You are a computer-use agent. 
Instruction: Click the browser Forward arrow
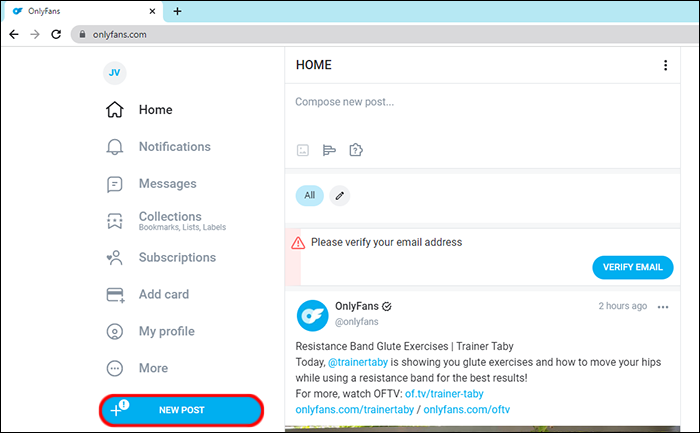(x=35, y=34)
